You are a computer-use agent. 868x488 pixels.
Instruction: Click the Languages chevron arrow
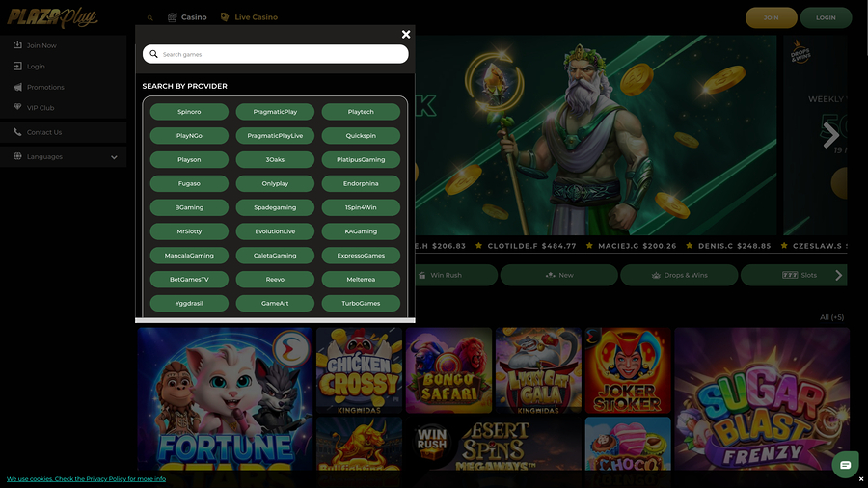[114, 157]
